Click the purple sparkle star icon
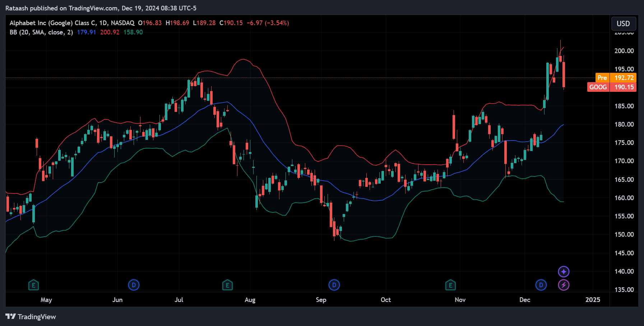 click(564, 271)
